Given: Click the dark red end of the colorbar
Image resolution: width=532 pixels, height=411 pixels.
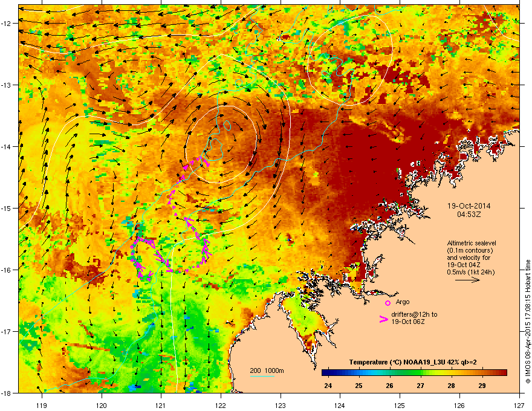Looking at the screenshot, I should (502, 373).
